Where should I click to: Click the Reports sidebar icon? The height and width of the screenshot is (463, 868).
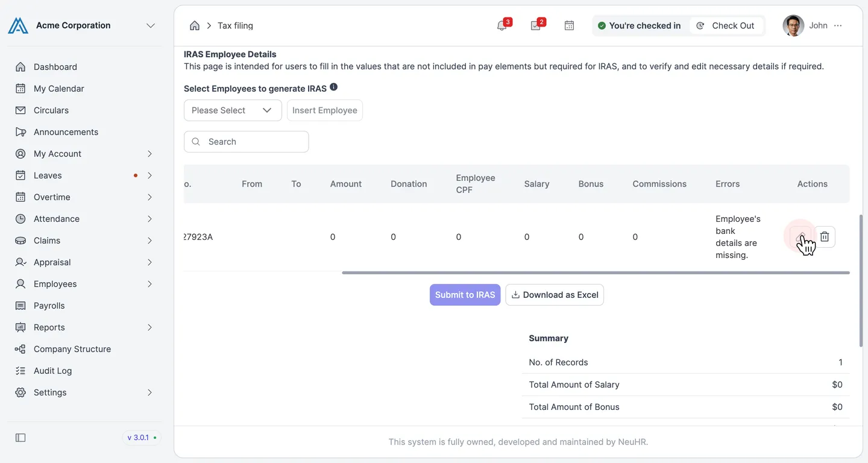(20, 327)
